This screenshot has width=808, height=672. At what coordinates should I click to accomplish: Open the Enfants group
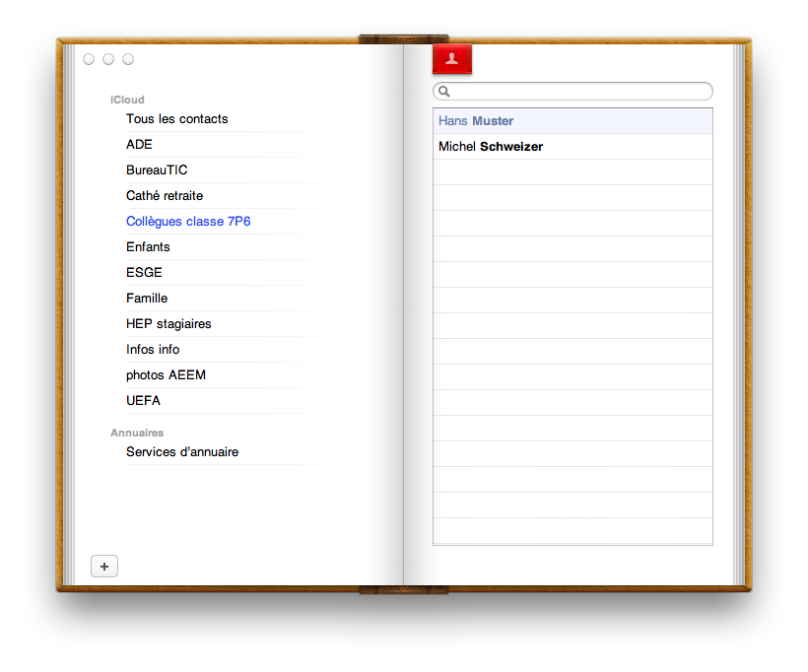click(148, 247)
